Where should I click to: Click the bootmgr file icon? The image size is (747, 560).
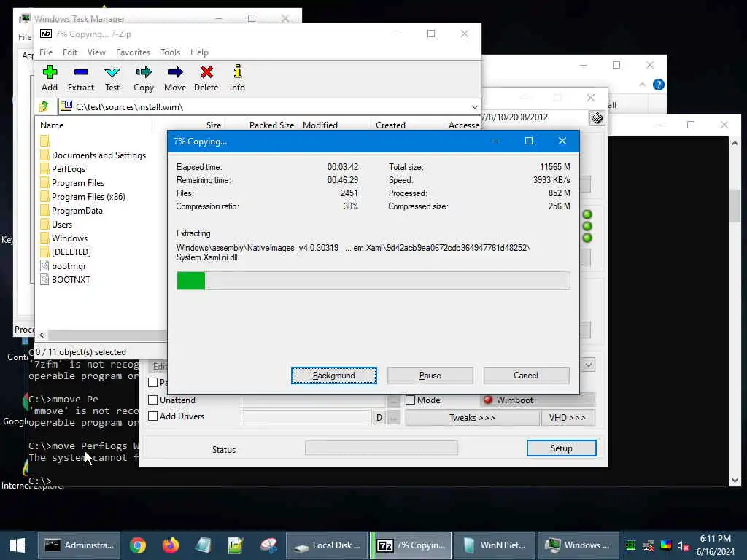pos(44,265)
